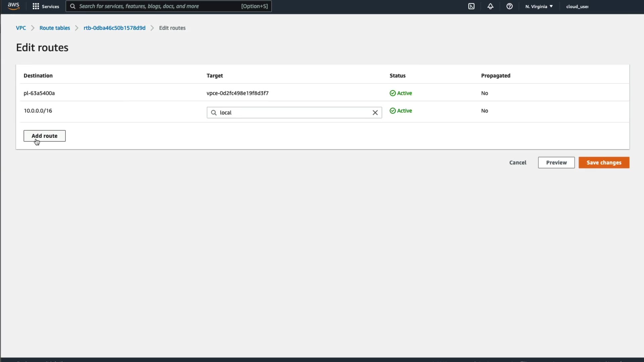This screenshot has width=644, height=362.
Task: Open the help question mark menu
Action: click(x=509, y=6)
